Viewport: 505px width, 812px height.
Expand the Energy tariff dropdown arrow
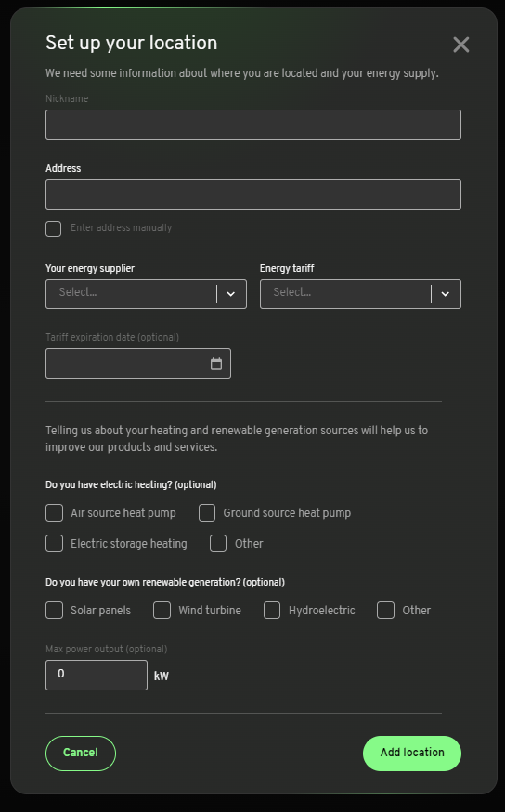click(446, 294)
